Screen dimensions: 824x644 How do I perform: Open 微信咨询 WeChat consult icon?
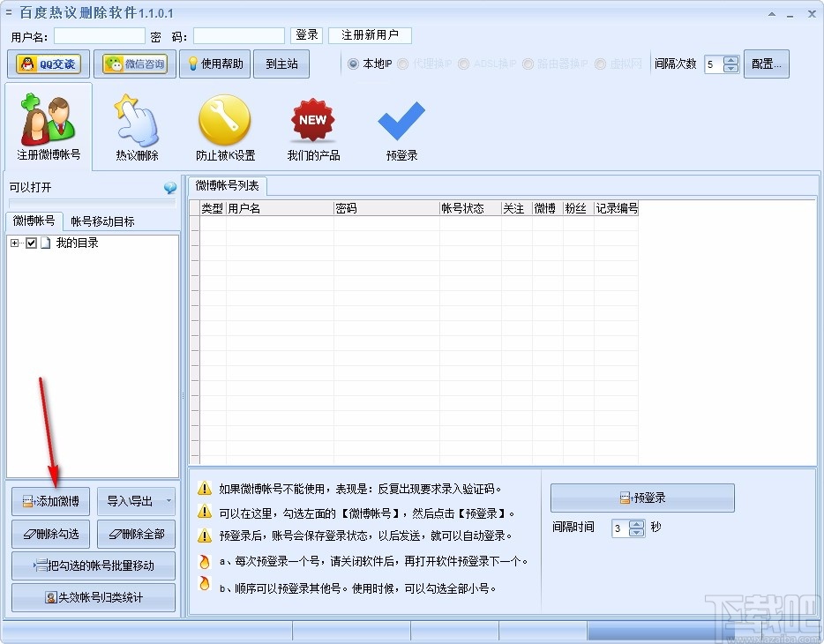134,64
